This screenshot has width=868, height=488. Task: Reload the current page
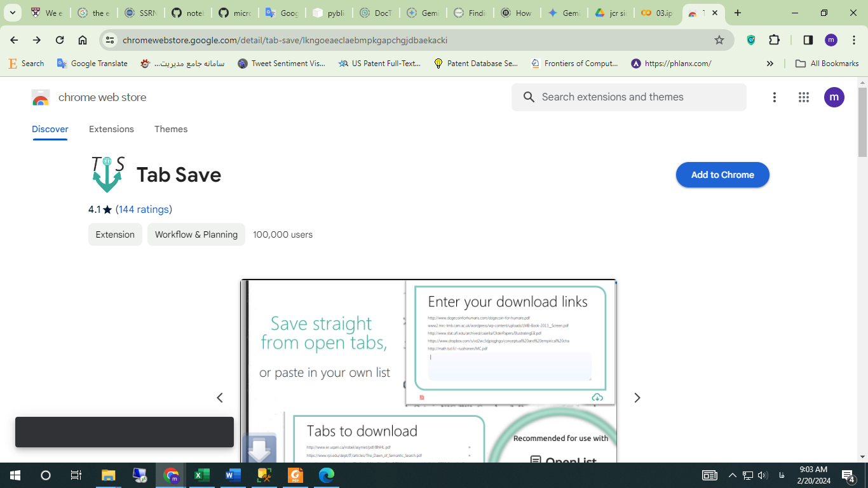60,40
